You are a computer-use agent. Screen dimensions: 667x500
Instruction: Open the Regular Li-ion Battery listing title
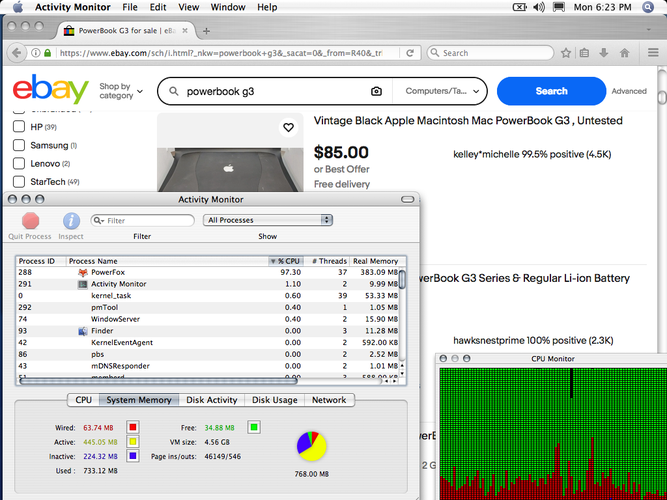tap(524, 278)
